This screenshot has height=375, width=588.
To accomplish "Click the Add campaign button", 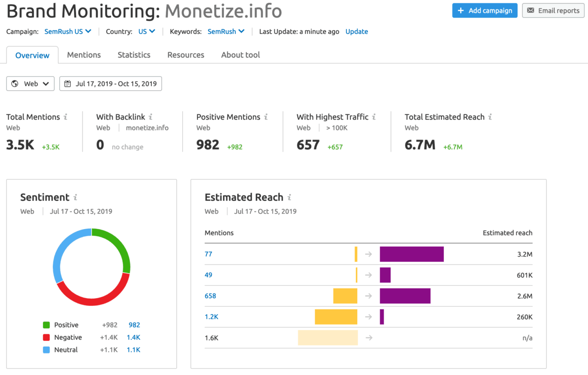I will point(485,10).
